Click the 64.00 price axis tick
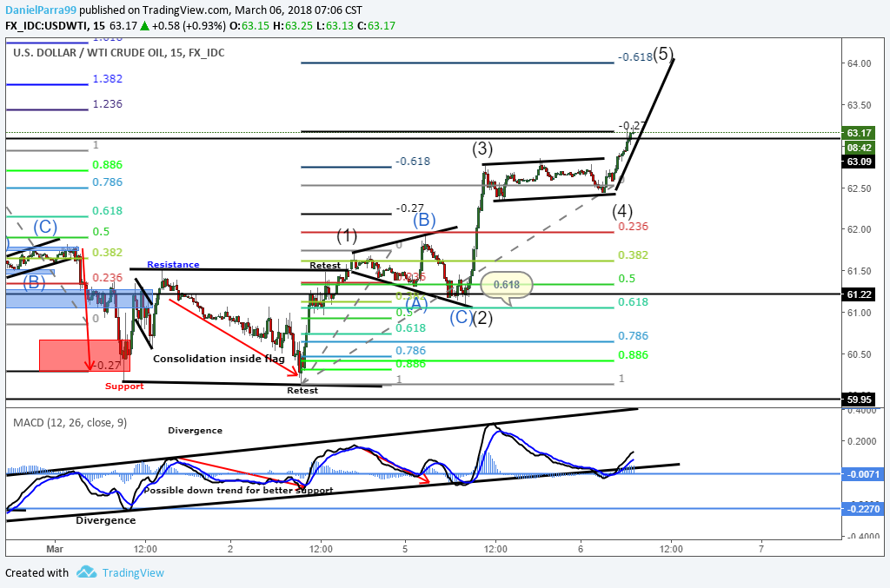This screenshot has height=588, width=890. [859, 63]
